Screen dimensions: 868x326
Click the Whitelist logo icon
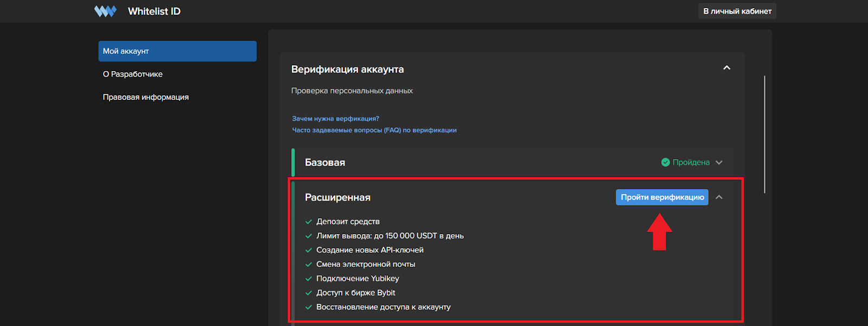(105, 11)
